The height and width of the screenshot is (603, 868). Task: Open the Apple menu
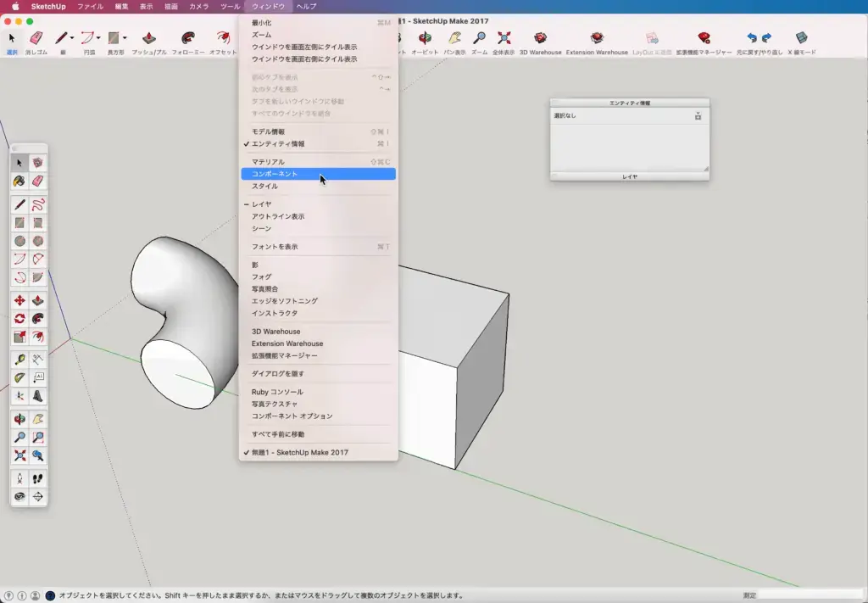click(x=15, y=7)
